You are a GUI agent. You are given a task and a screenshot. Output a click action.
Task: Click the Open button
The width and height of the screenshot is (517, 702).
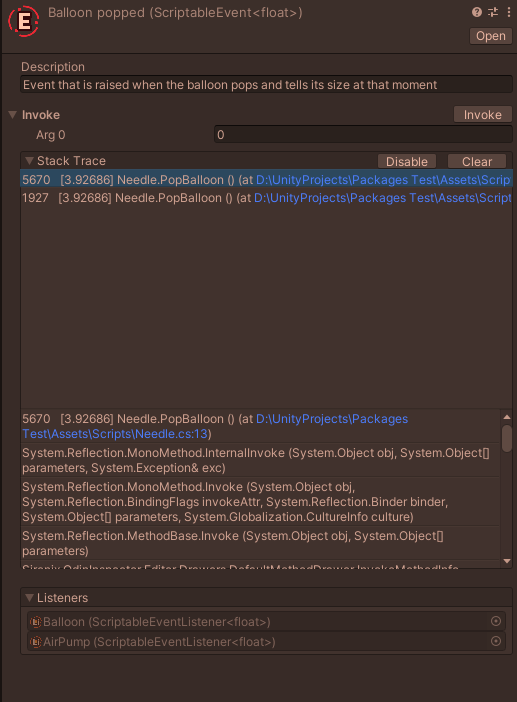[x=491, y=36]
